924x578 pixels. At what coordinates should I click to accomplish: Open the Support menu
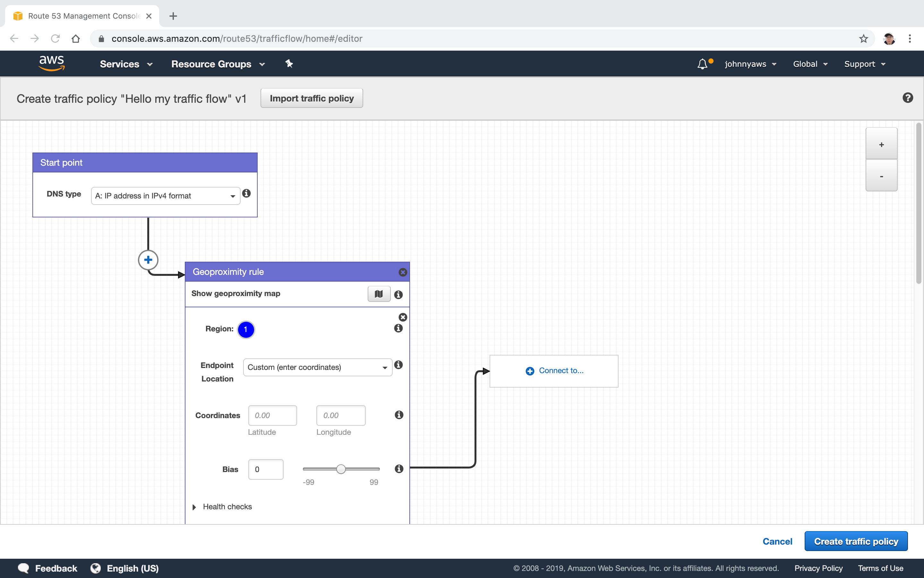click(865, 64)
